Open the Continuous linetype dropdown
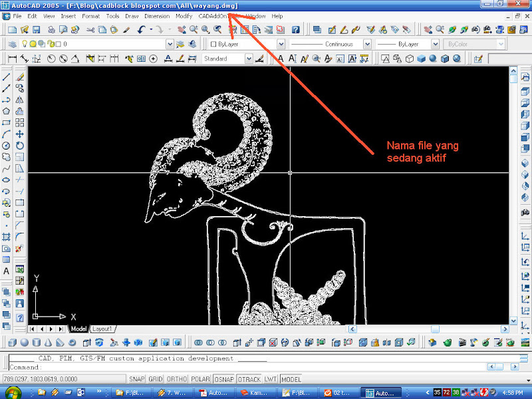 [x=367, y=44]
